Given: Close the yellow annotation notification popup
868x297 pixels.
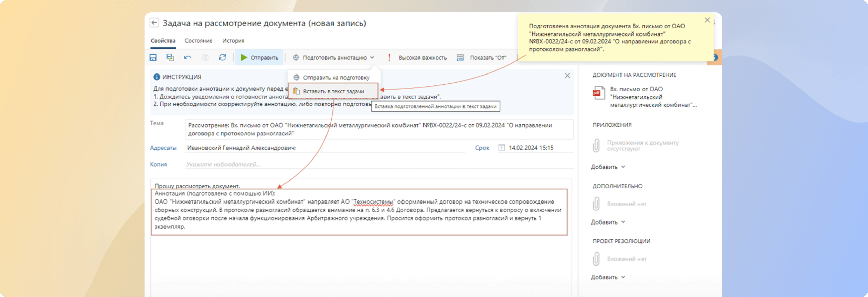Looking at the screenshot, I should tap(707, 20).
